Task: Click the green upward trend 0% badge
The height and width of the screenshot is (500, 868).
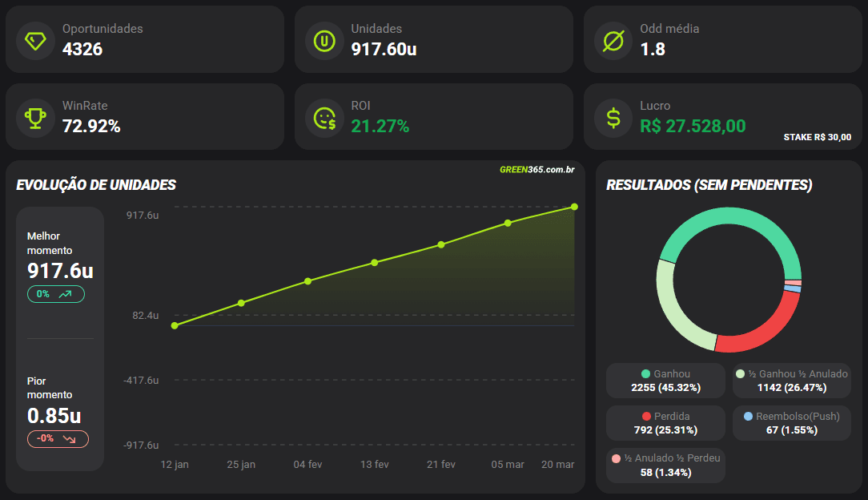Action: [x=56, y=294]
